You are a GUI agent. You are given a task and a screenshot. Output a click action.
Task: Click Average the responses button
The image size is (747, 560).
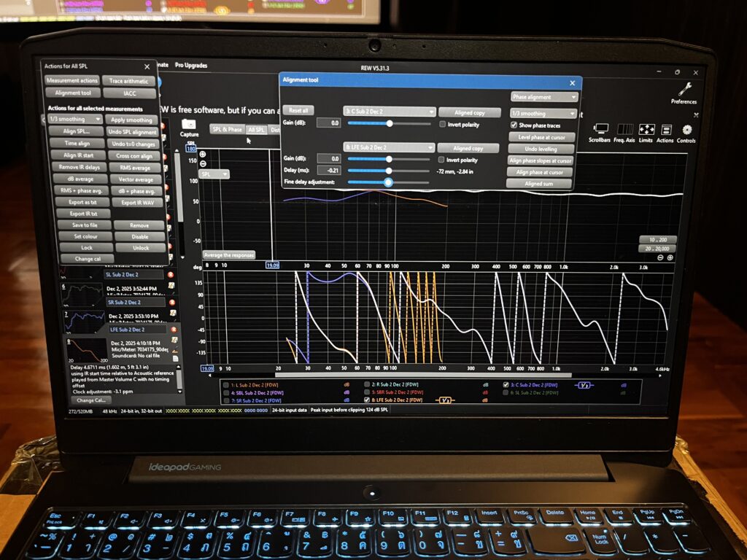pos(229,255)
